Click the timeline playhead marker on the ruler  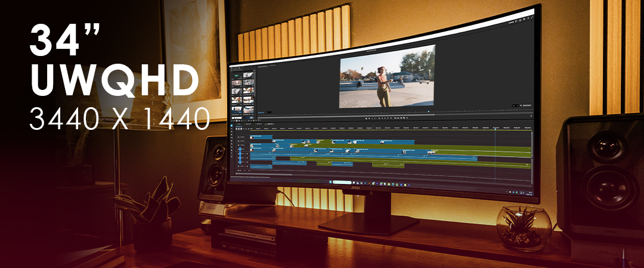click(x=494, y=127)
